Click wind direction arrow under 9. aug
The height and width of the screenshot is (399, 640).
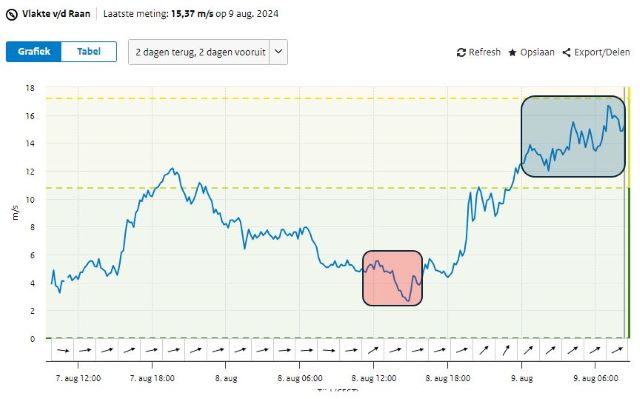click(x=529, y=350)
